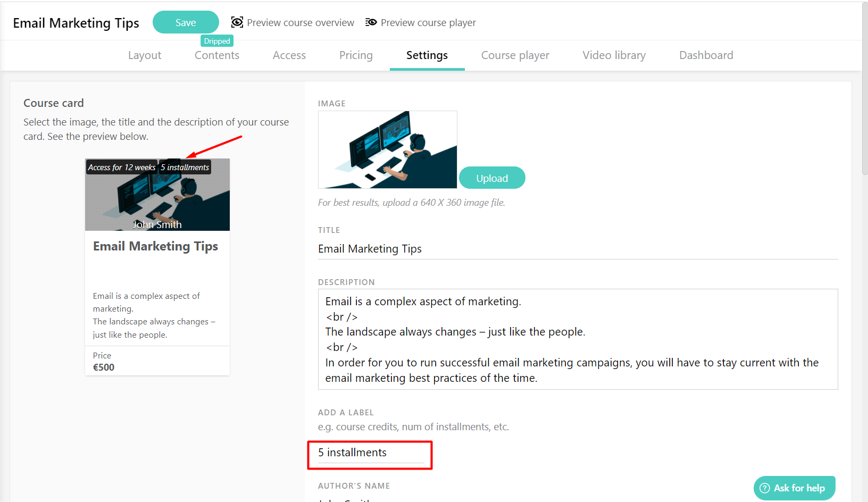868x502 pixels.
Task: Open the Dashboard tab
Action: coord(706,55)
